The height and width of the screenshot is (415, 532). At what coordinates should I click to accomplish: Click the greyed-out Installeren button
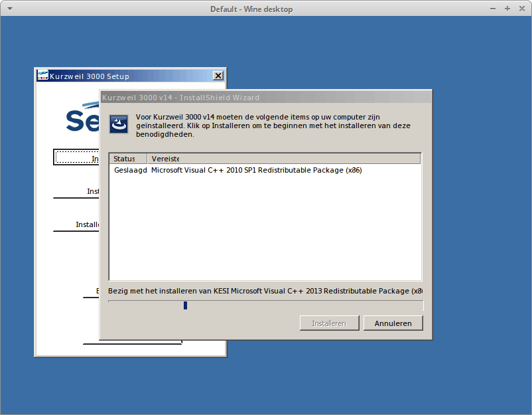pyautogui.click(x=329, y=323)
